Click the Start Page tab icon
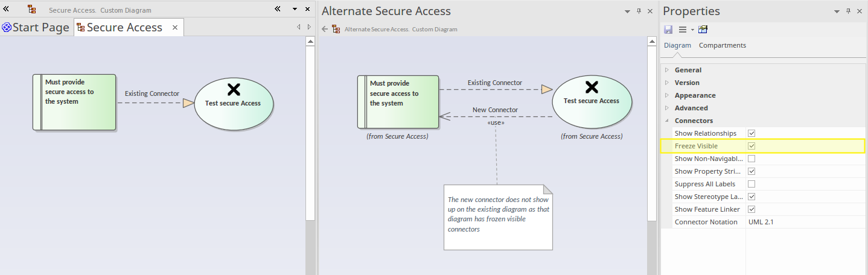Image resolution: width=868 pixels, height=275 pixels. pyautogui.click(x=7, y=28)
